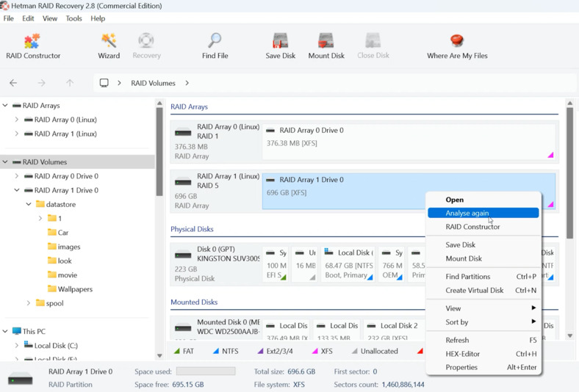Select the RAID Array 0 (Linux) disk icon
The height and width of the screenshot is (392, 579).
tap(184, 132)
